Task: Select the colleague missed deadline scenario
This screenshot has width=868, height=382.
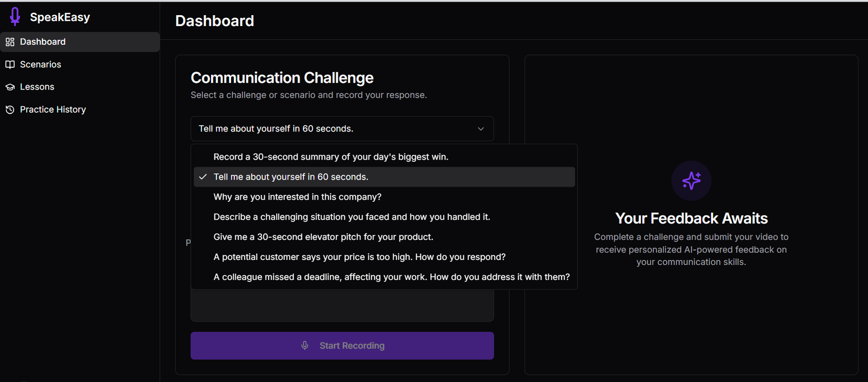Action: 391,277
